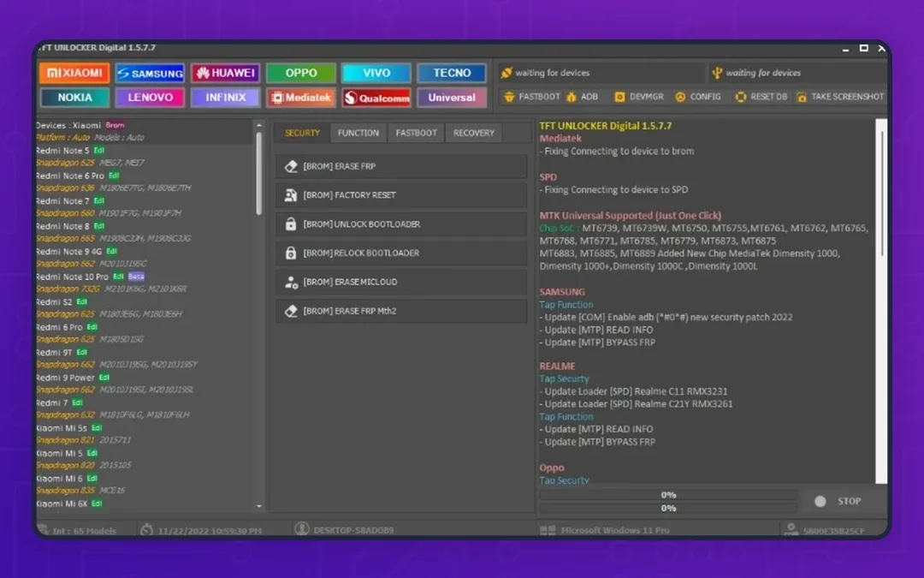Viewport: 924px width, 578px height.
Task: Click the STOP button
Action: tap(850, 501)
